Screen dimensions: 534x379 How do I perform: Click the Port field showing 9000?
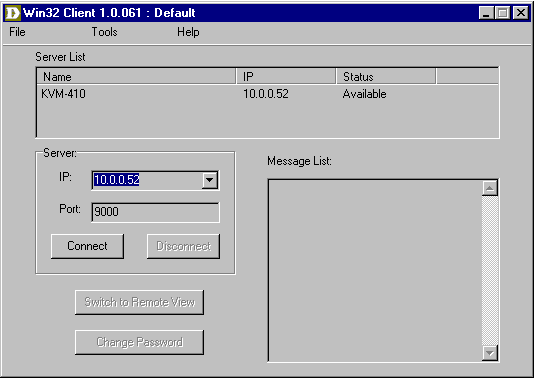(x=155, y=212)
